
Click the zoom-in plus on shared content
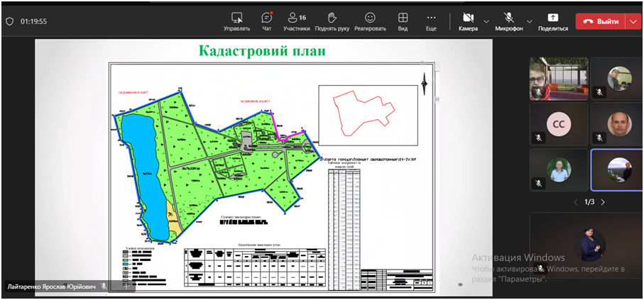click(x=126, y=286)
